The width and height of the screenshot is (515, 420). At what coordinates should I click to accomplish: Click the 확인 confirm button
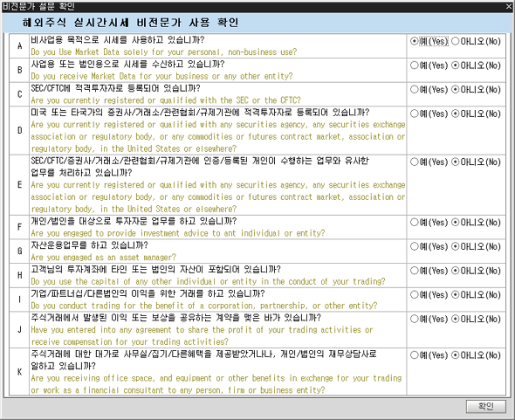486,406
